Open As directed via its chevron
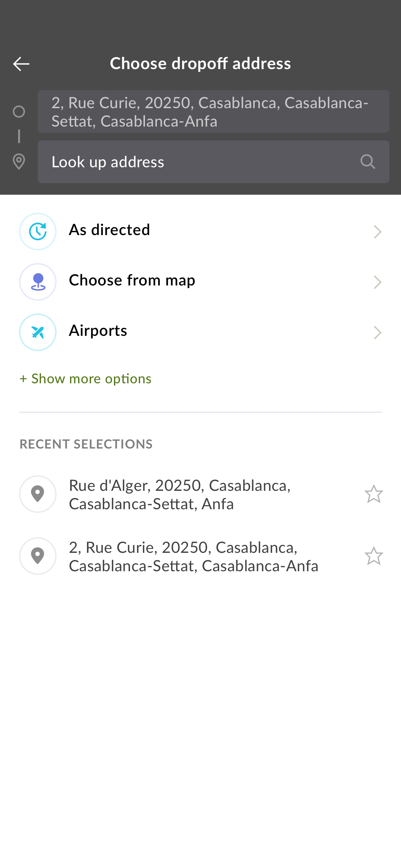 click(377, 232)
